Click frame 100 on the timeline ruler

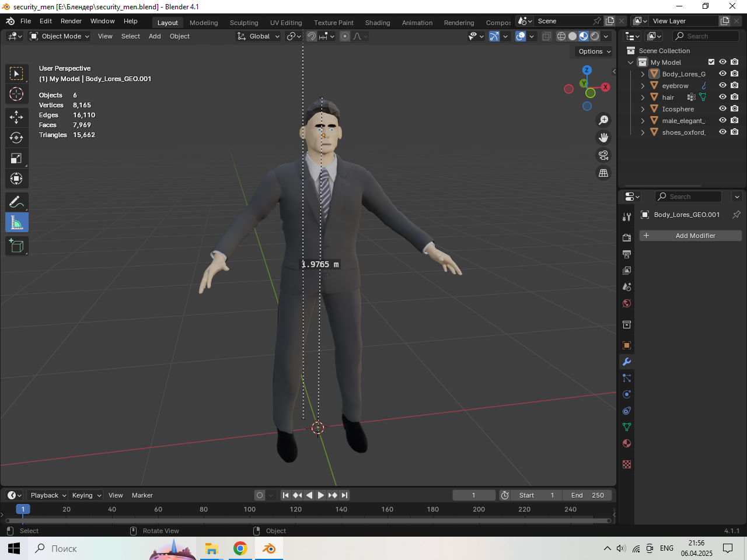click(x=250, y=509)
